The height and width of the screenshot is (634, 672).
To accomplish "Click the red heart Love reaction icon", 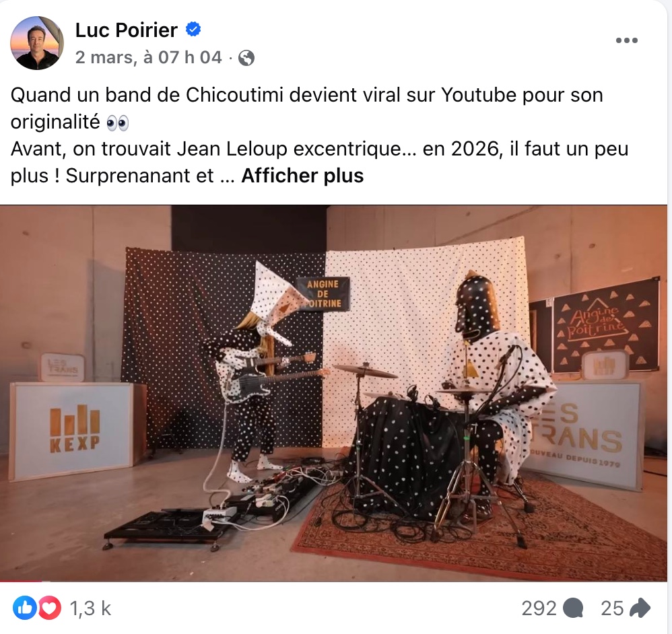I will [x=50, y=608].
